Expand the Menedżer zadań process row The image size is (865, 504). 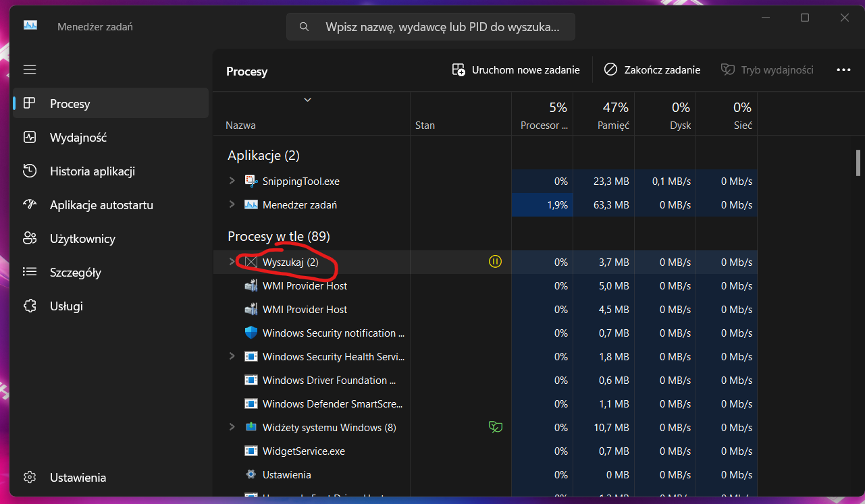coord(232,204)
